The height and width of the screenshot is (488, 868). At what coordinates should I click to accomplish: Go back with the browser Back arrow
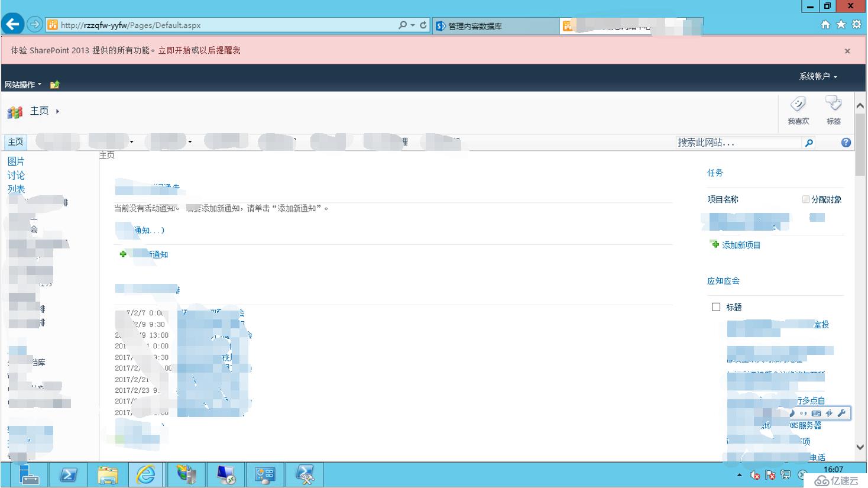click(12, 24)
